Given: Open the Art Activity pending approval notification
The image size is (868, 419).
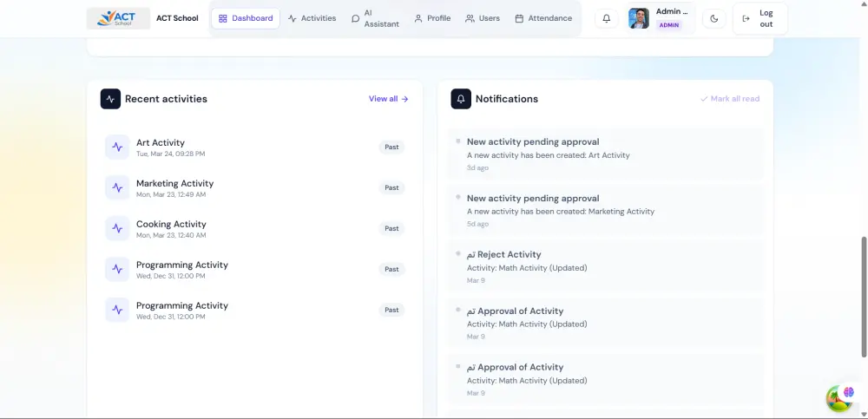Looking at the screenshot, I should [x=606, y=154].
